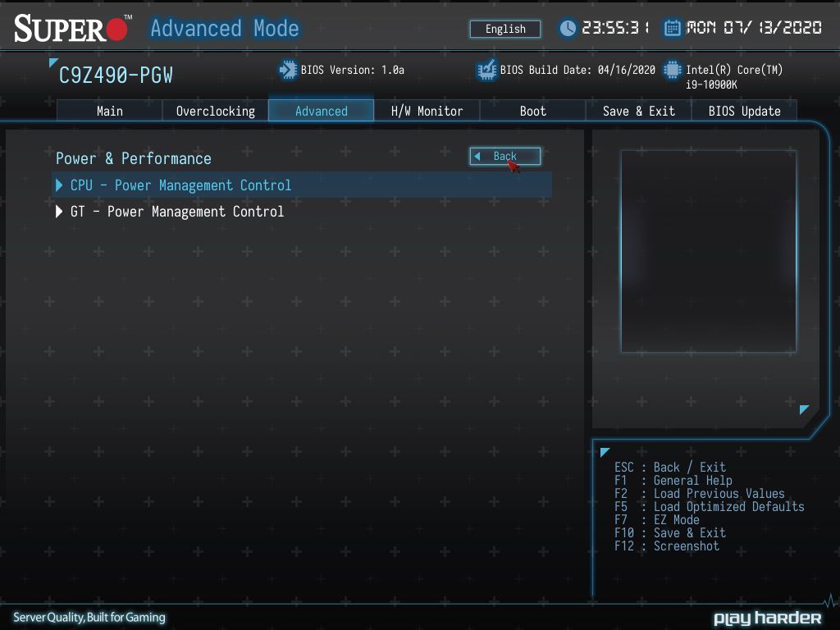This screenshot has width=840, height=630.
Task: Click the arrow beside CPU Power Management
Action: pyautogui.click(x=59, y=185)
